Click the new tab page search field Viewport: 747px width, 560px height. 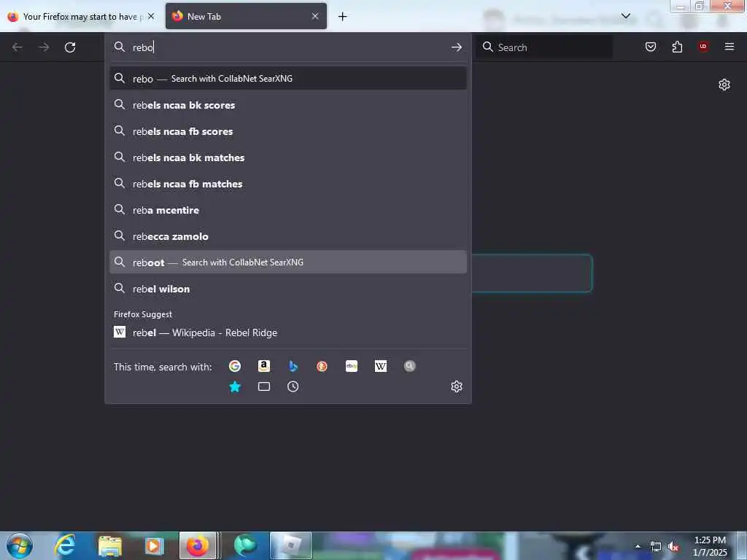coord(532,273)
